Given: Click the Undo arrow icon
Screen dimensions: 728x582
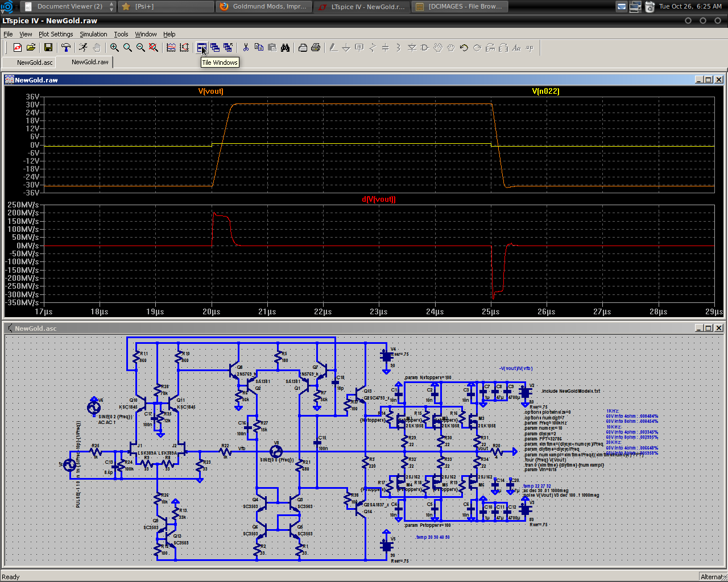Looking at the screenshot, I should tap(464, 48).
